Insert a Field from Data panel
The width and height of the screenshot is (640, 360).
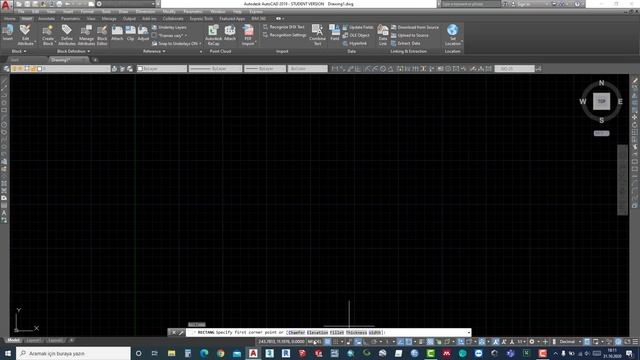pos(335,33)
